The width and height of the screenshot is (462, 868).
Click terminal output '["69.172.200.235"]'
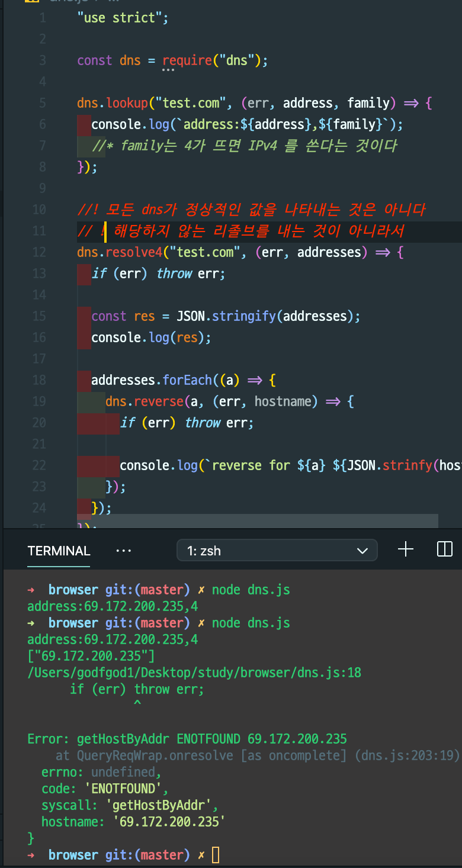[91, 656]
